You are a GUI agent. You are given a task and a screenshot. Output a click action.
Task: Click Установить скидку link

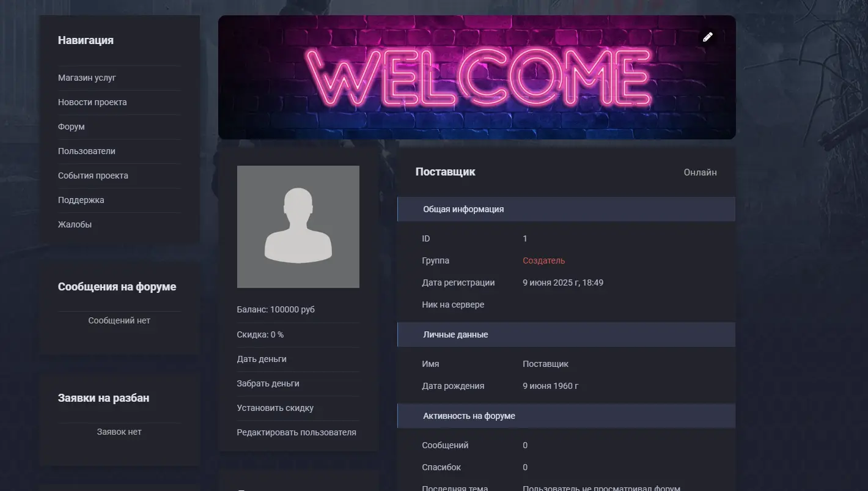click(x=275, y=408)
